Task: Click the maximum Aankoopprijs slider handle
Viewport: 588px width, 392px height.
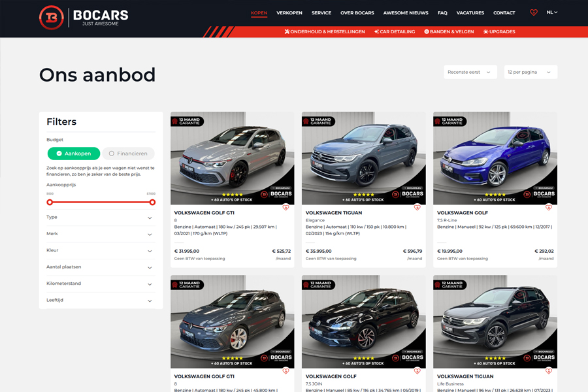Action: (x=152, y=202)
